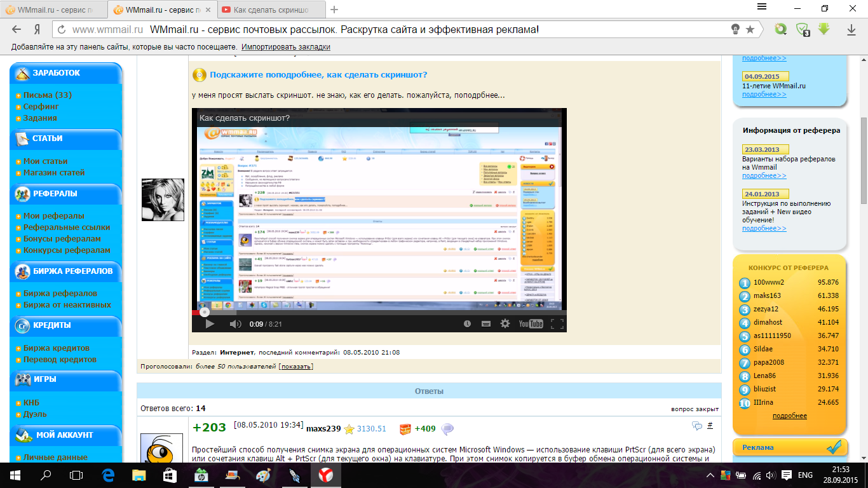
Task: Open the green circular extension icon
Action: 781,29
